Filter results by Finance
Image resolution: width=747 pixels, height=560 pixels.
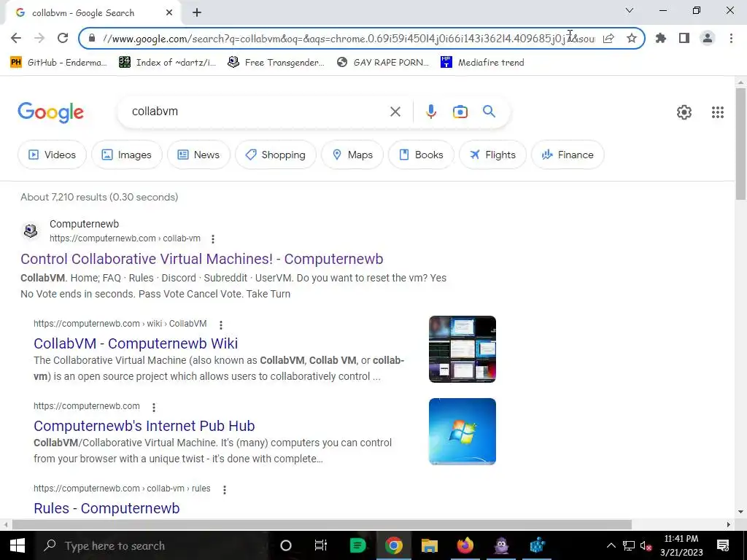568,155
